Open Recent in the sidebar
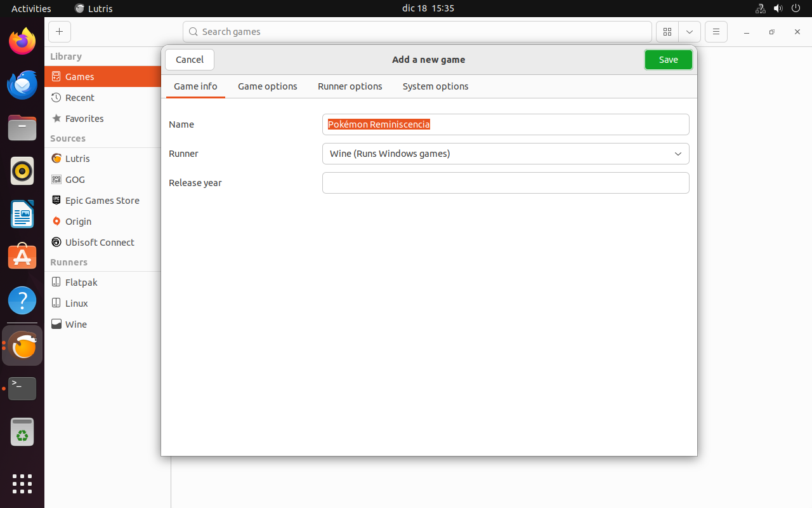The image size is (812, 508). 103,97
